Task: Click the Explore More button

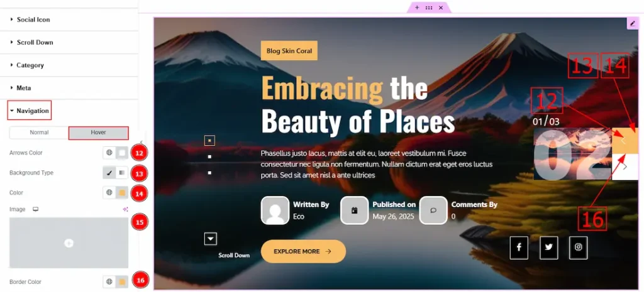Action: 303,251
